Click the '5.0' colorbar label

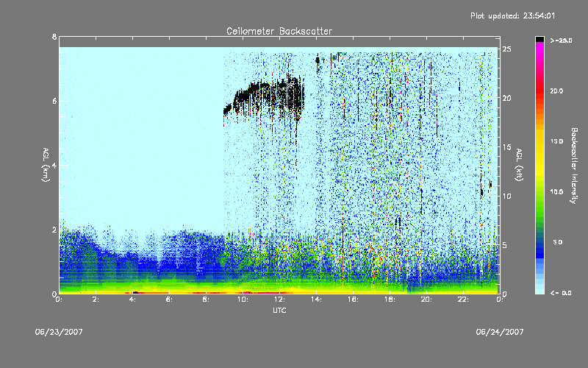pos(558,242)
